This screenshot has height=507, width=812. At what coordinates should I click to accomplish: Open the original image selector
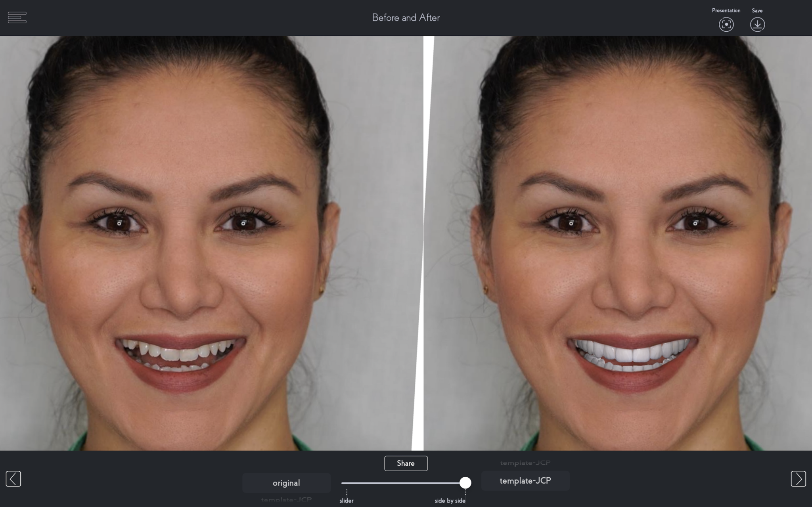point(286,482)
